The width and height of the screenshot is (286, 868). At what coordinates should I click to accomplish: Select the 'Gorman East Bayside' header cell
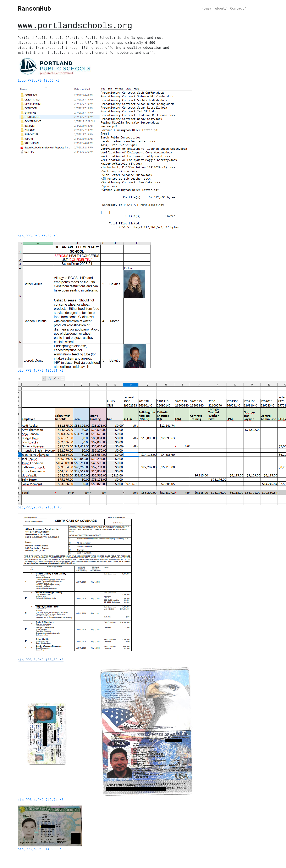tap(252, 414)
